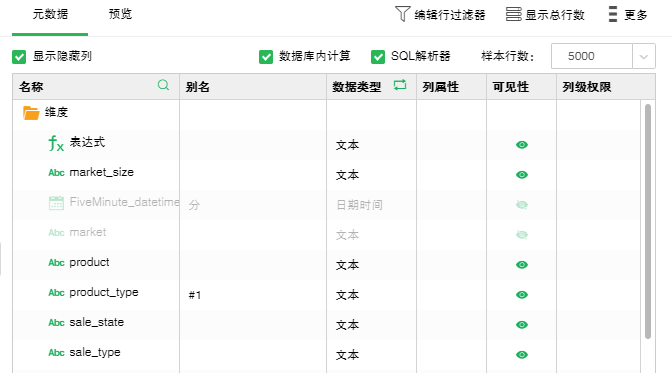Image resolution: width=672 pixels, height=373 pixels.
Task: Click the 别名 column header
Action: (x=198, y=87)
